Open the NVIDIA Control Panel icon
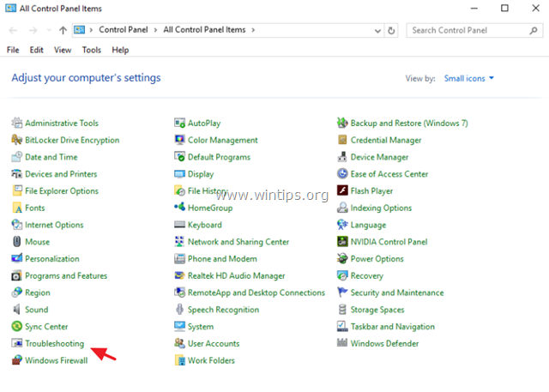 [342, 242]
